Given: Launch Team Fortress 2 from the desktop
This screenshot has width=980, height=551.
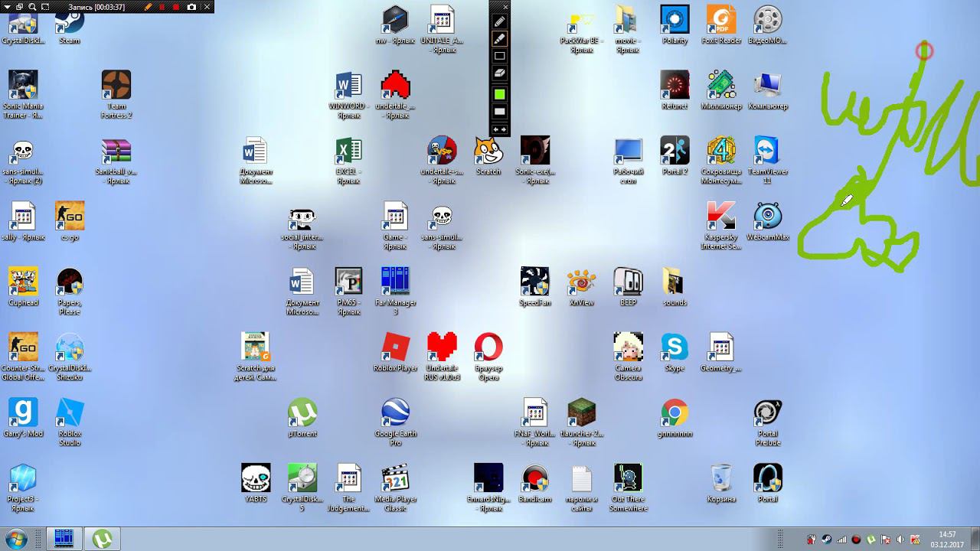Looking at the screenshot, I should coord(116,95).
